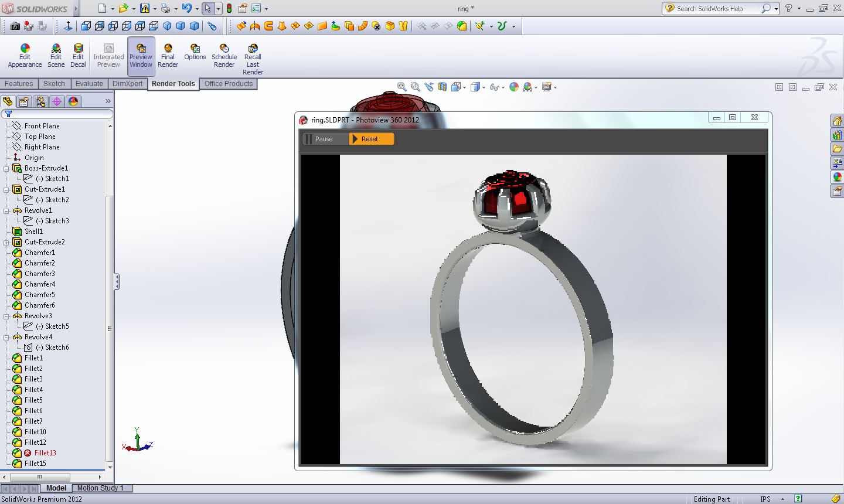Open the Select tool dropdown arrow
This screenshot has height=504, width=844.
218,9
